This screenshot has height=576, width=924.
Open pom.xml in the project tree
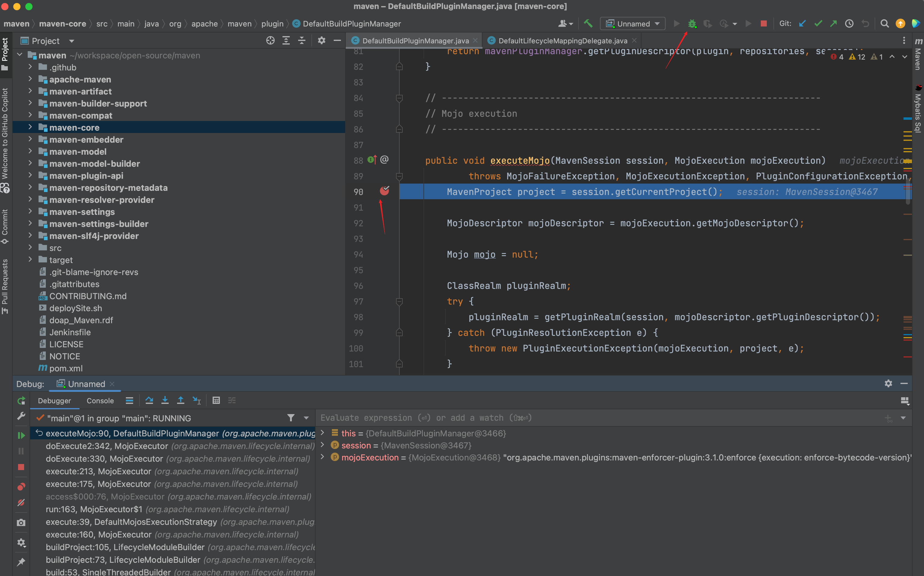pyautogui.click(x=66, y=368)
